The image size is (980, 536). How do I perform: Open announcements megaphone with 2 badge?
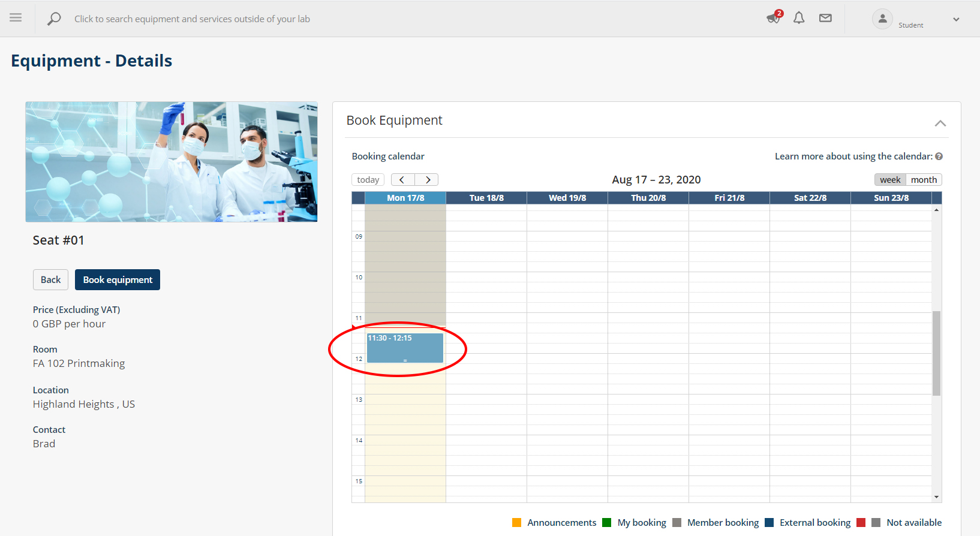[x=774, y=17]
